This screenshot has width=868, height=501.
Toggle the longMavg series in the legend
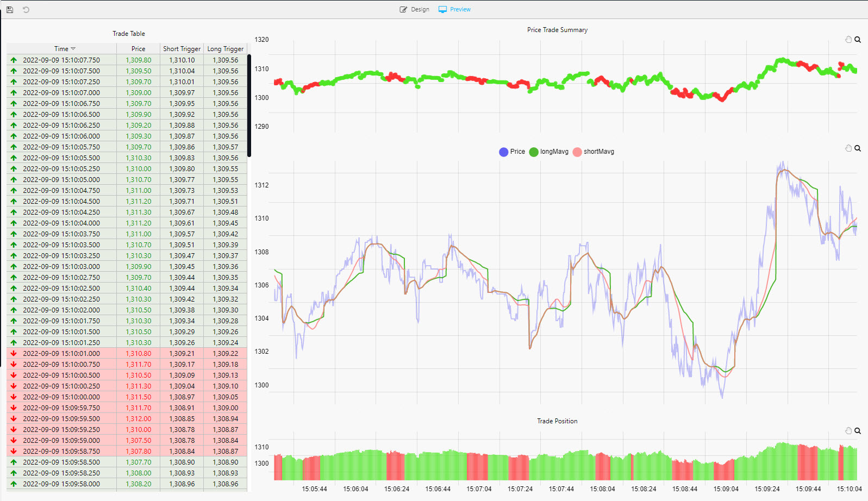coord(549,152)
